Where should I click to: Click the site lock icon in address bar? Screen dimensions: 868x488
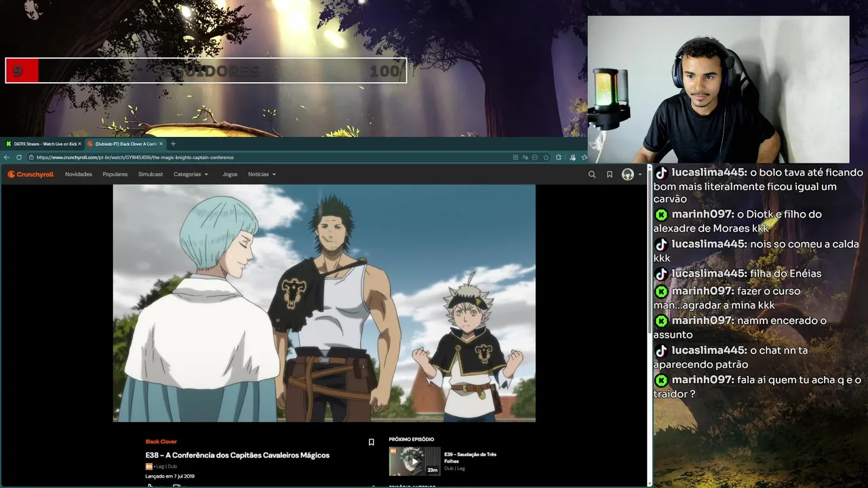tap(31, 157)
